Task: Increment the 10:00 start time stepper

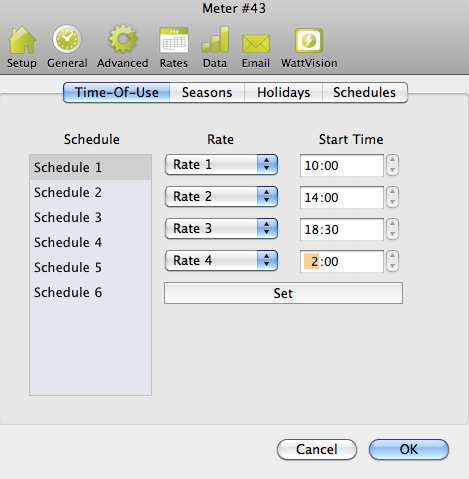Action: pos(393,160)
